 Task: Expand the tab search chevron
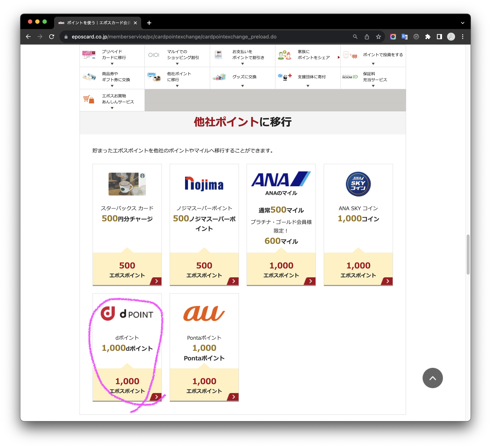click(463, 23)
